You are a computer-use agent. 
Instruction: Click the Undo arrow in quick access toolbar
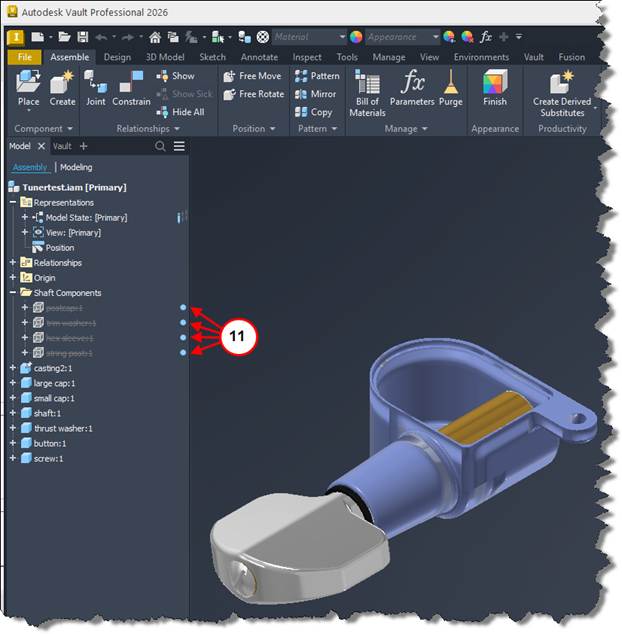tap(102, 38)
